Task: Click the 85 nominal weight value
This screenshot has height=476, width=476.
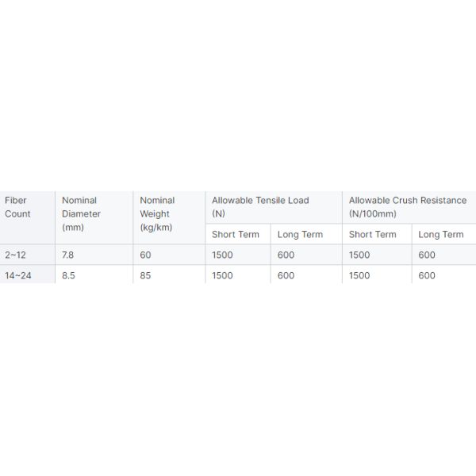Action: [x=145, y=275]
